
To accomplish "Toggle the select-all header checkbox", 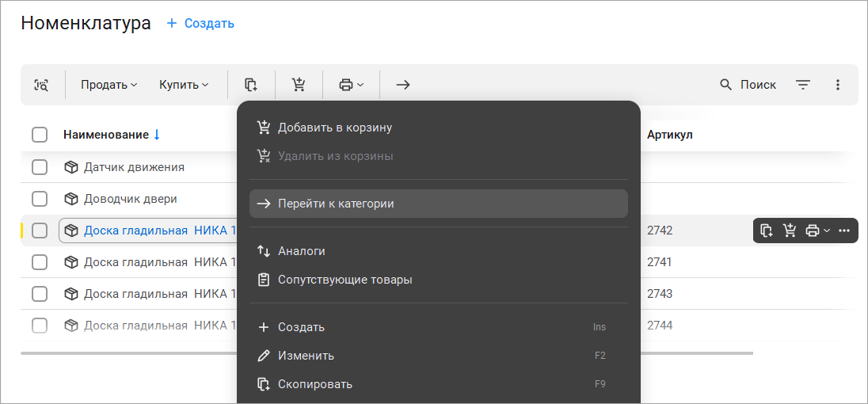I will 40,135.
